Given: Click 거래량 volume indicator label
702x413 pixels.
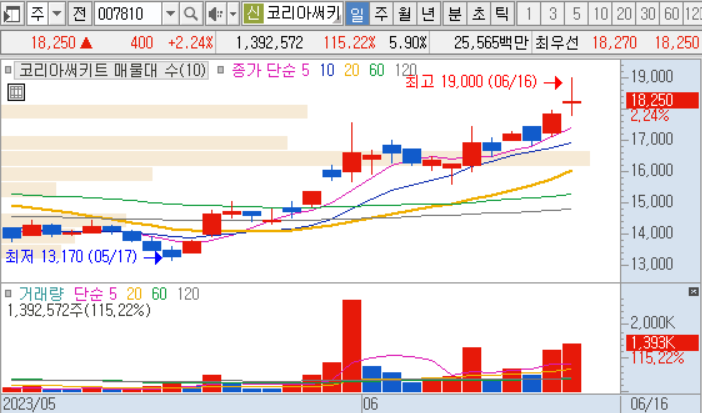Looking at the screenshot, I should click(x=42, y=294).
